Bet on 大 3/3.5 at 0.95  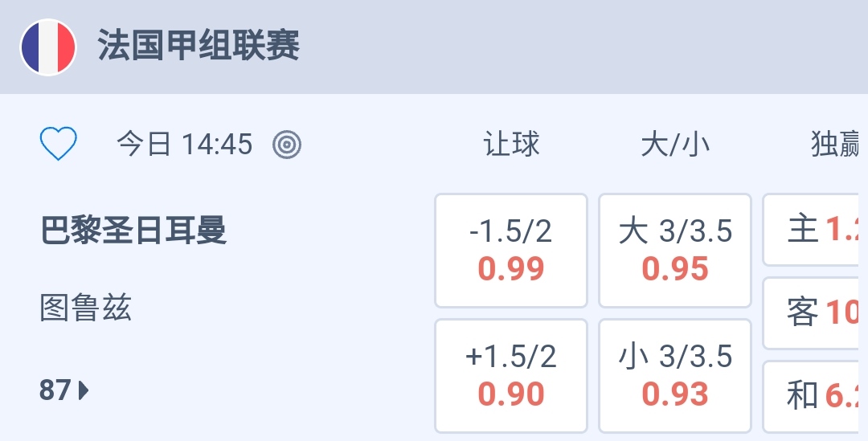coord(675,251)
